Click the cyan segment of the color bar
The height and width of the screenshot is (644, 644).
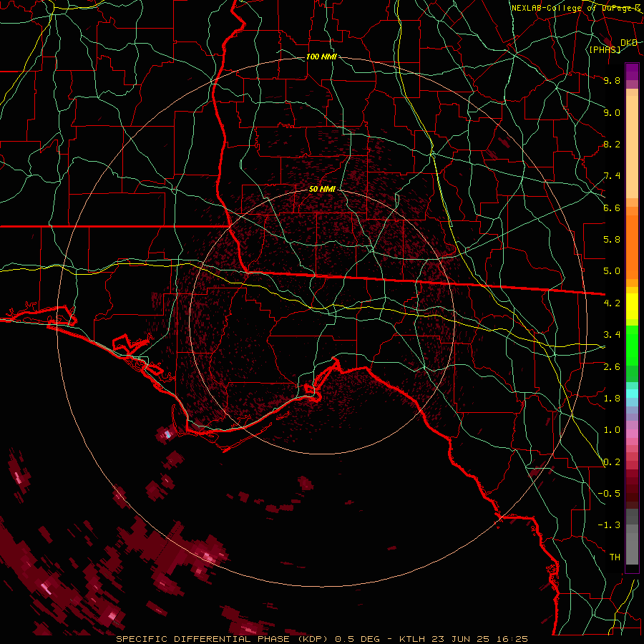point(632,394)
